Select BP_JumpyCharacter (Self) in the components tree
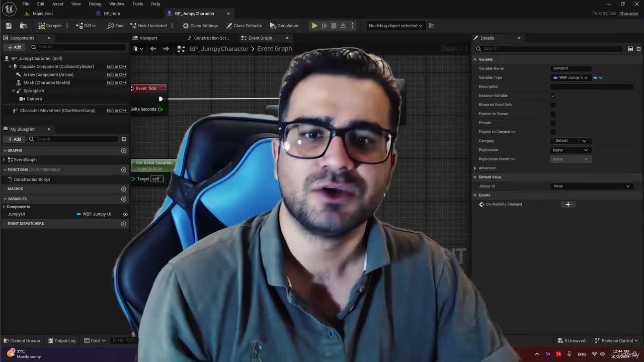 coord(37,58)
